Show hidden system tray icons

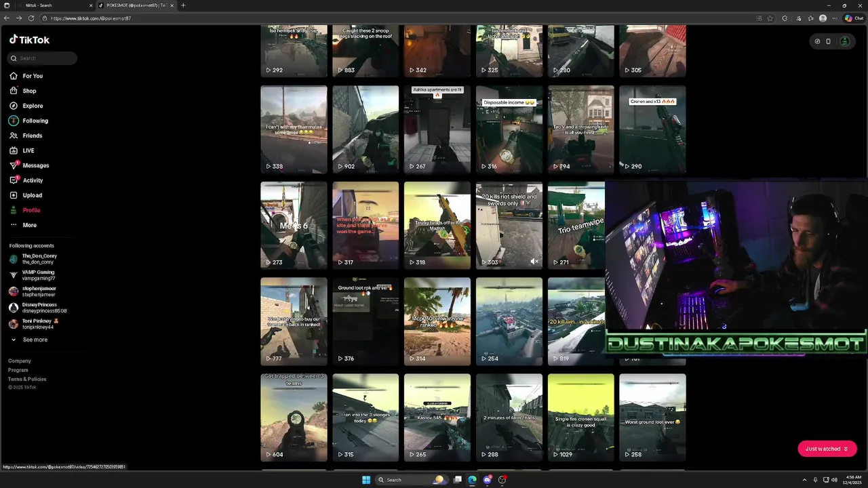(804, 480)
